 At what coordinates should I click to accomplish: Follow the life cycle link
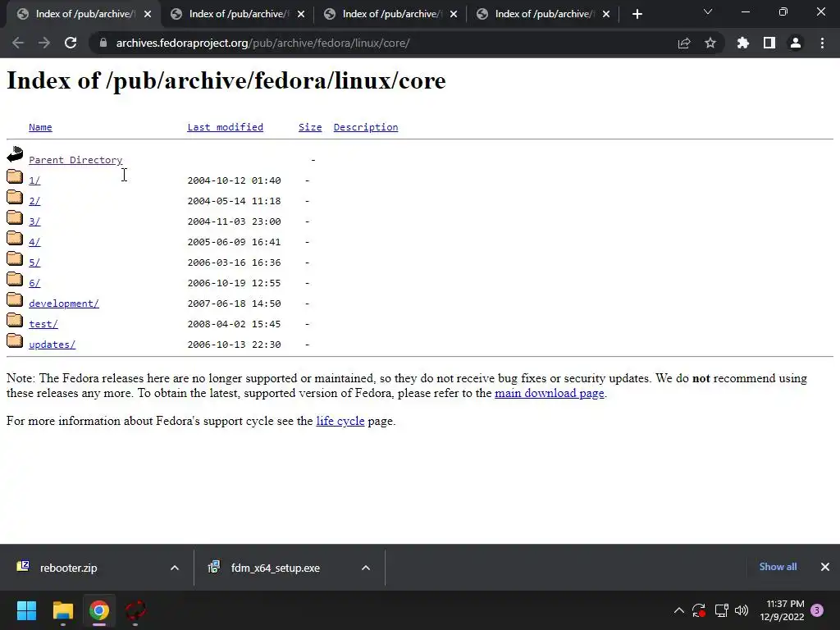click(340, 421)
